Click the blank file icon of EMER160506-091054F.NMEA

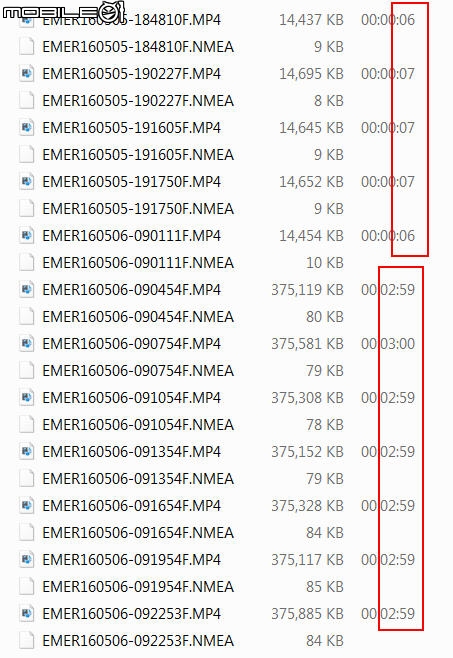pyautogui.click(x=27, y=425)
